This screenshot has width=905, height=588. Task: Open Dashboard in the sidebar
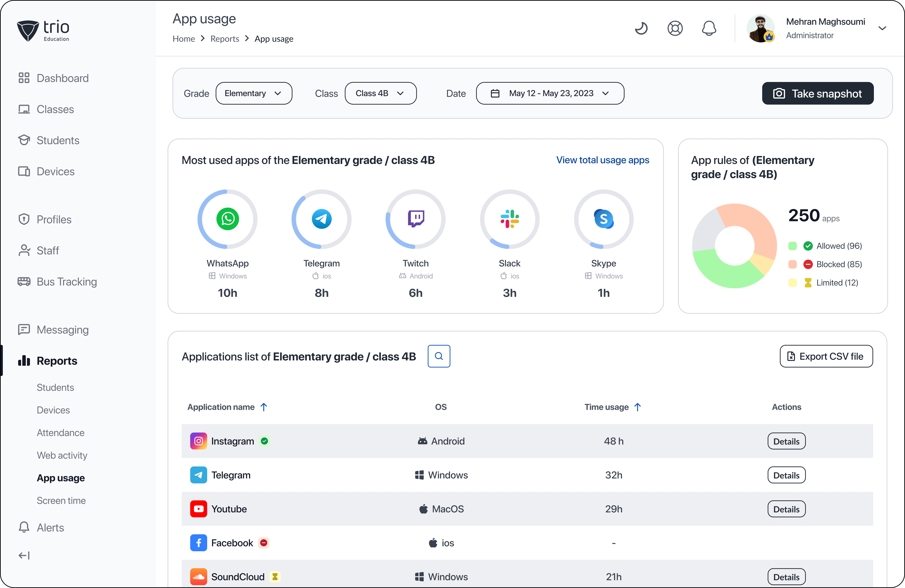pos(53,78)
